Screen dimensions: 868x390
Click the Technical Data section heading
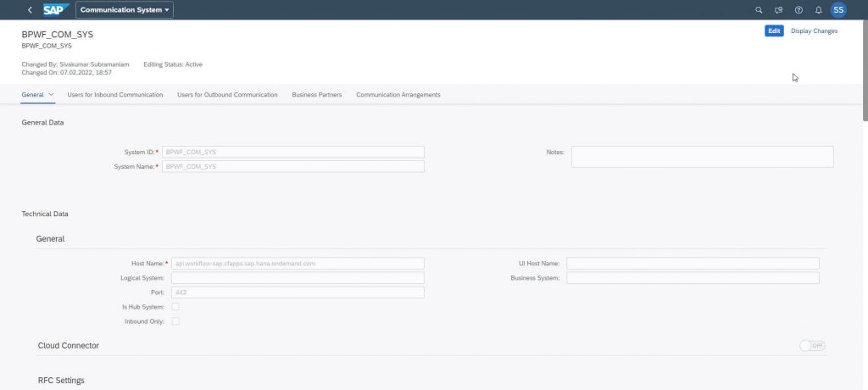45,214
